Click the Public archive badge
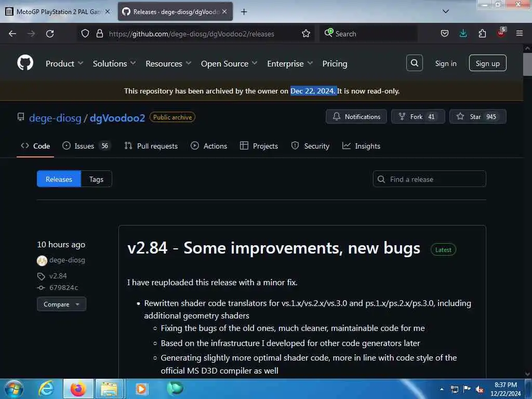Screen dimensions: 532x399 (x=172, y=117)
